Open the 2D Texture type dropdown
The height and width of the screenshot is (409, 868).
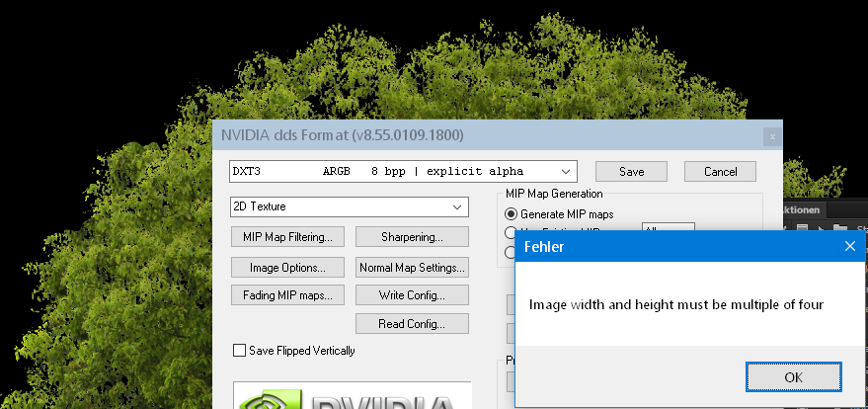pos(350,206)
